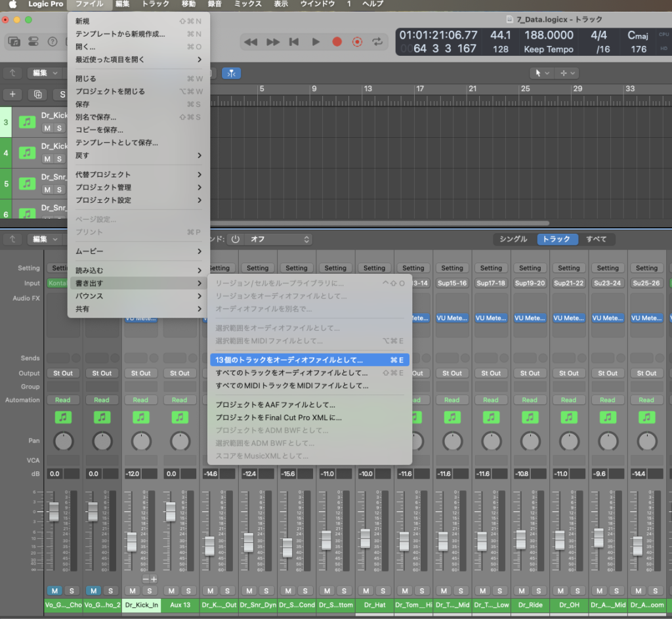Open the pointer tool menu

541,74
